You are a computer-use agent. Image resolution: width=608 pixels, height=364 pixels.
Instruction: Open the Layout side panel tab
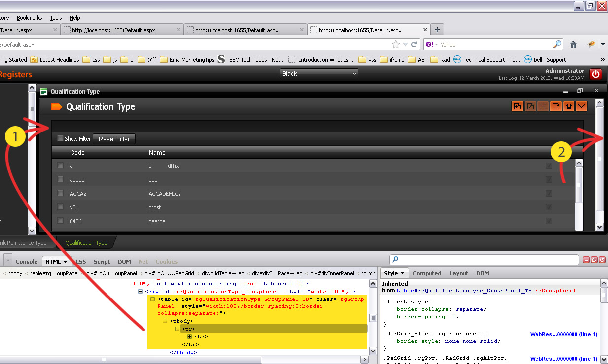pyautogui.click(x=459, y=273)
